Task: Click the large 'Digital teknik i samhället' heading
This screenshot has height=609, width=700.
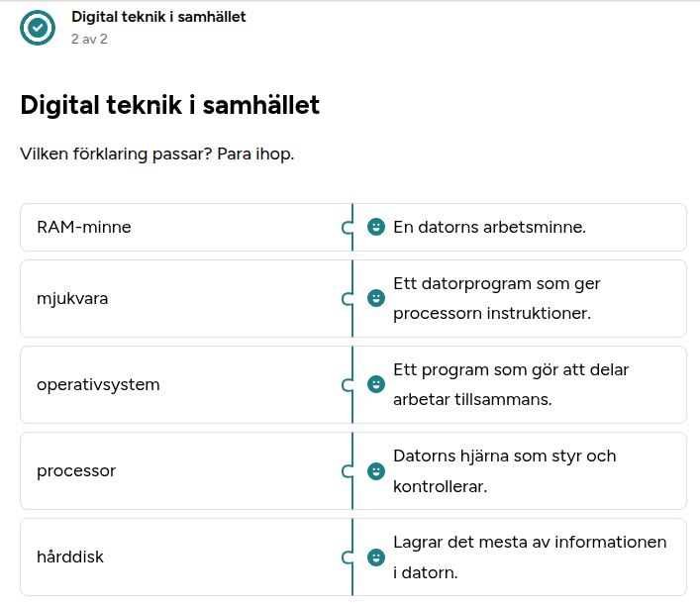Action: pyautogui.click(x=169, y=105)
